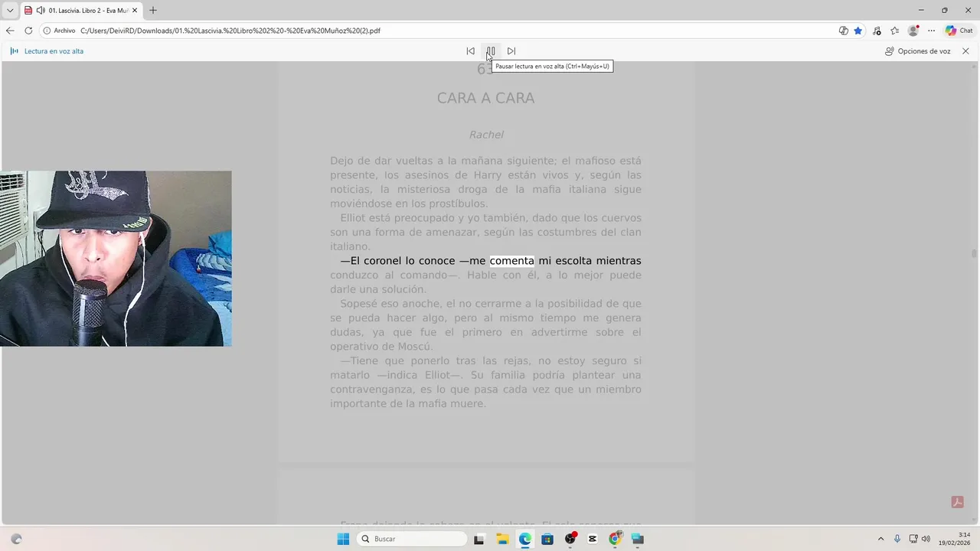Click the Adobe Acrobat PDF icon
Image resolution: width=980 pixels, height=551 pixels.
(x=957, y=502)
